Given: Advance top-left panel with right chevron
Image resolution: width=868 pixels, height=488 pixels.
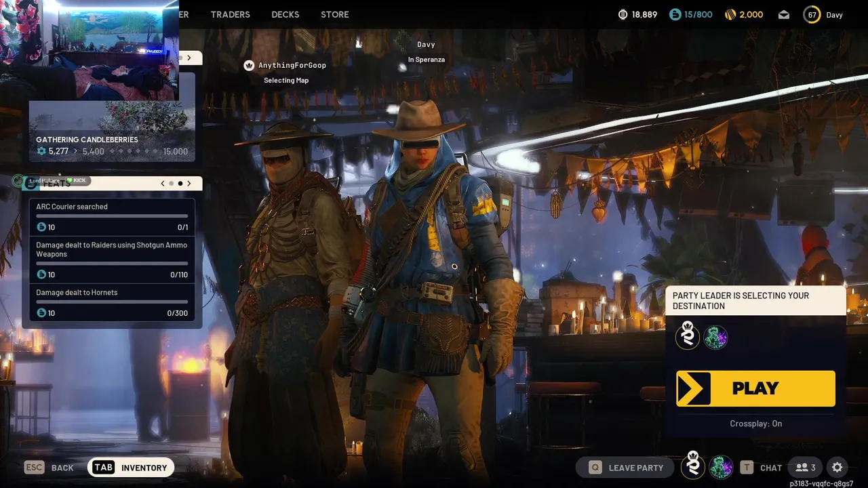Looking at the screenshot, I should point(189,58).
